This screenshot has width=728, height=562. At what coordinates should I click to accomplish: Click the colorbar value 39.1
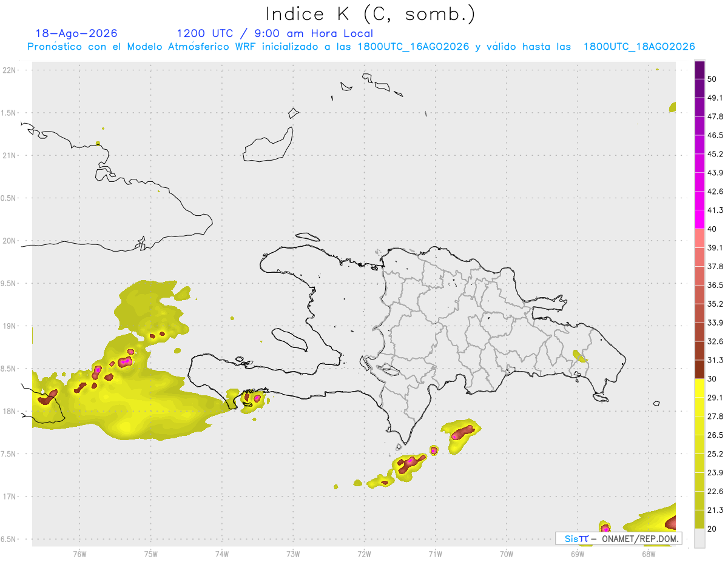(715, 248)
